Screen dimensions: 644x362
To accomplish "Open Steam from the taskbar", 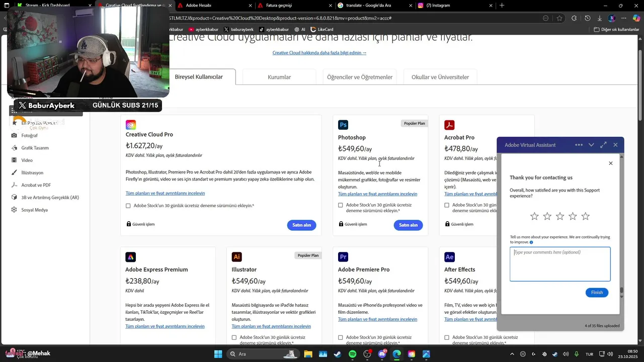I will pyautogui.click(x=338, y=354).
